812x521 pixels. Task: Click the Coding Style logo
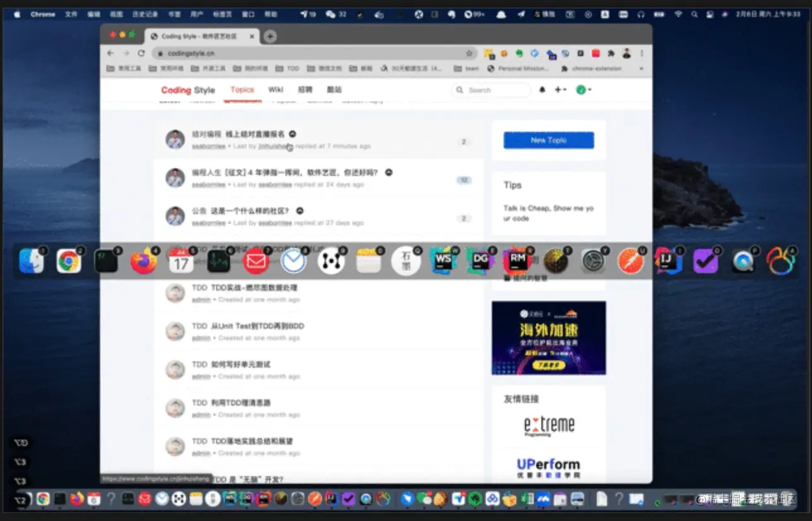[x=188, y=90]
